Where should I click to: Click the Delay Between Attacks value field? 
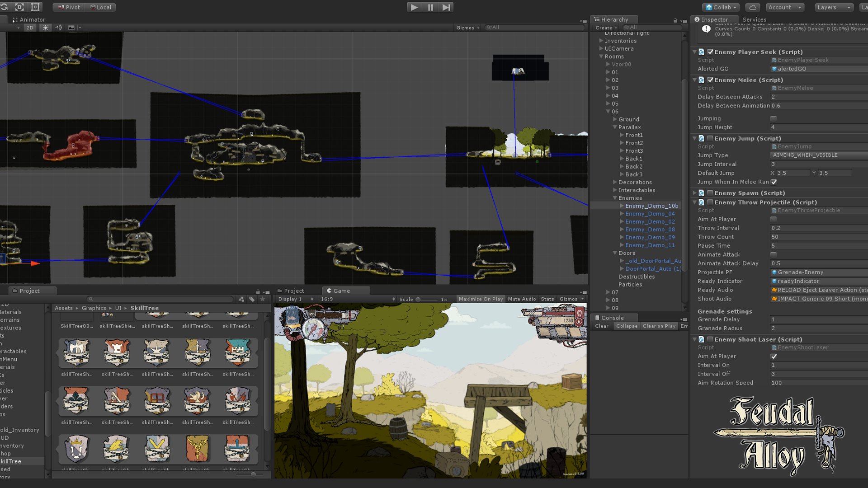tap(819, 97)
